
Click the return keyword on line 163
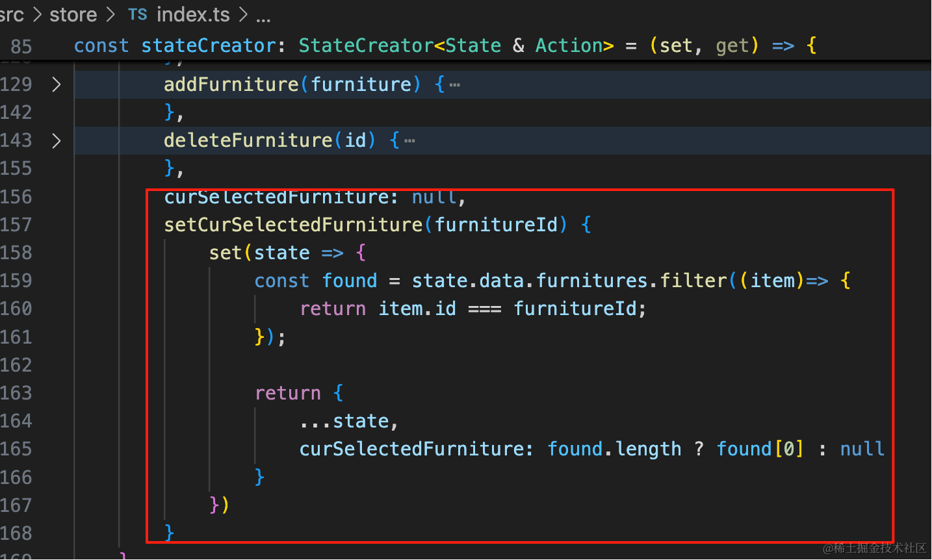click(x=288, y=393)
